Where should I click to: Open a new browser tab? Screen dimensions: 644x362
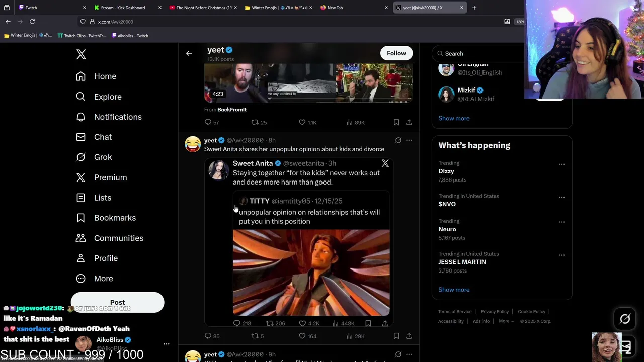pyautogui.click(x=474, y=8)
